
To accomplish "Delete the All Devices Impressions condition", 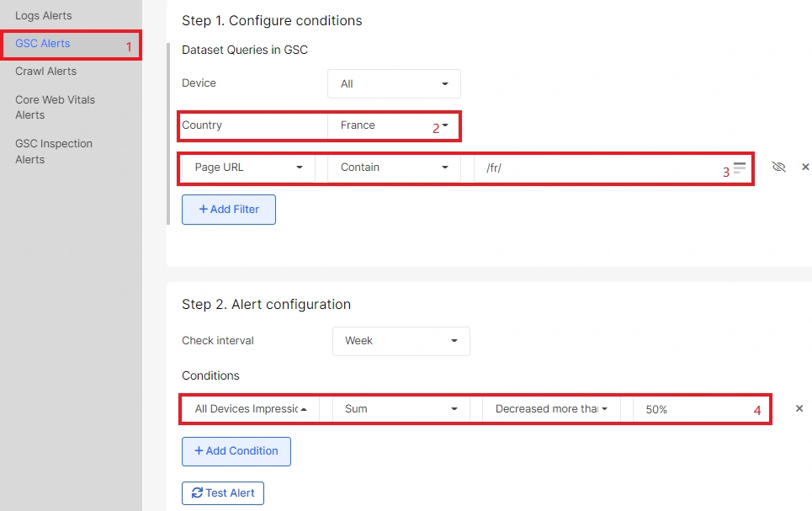I will [799, 408].
